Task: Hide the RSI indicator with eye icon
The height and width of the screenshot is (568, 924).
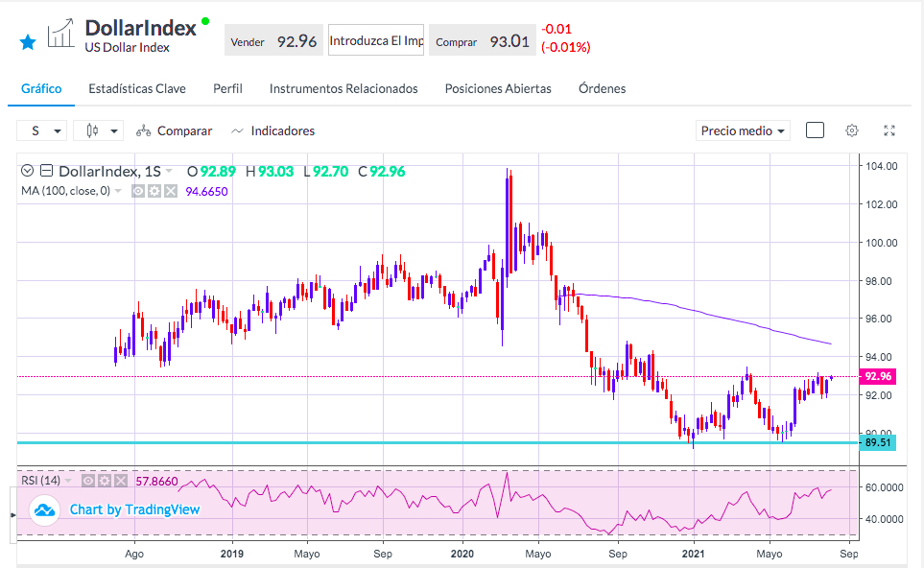Action: coord(88,481)
